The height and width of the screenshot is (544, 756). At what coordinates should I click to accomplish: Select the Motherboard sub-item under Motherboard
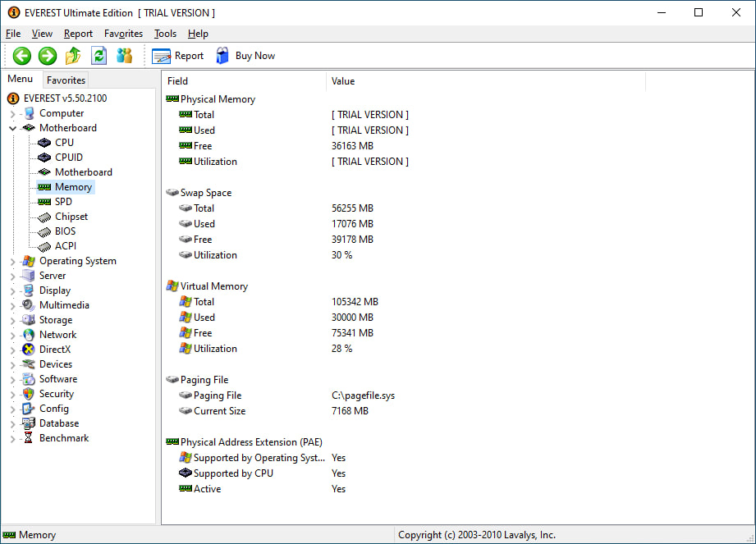point(84,172)
